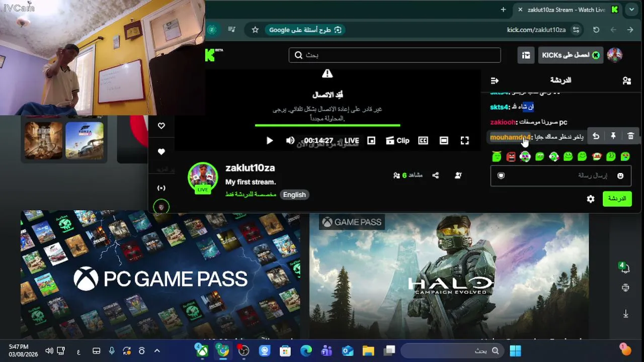Select the zaklut10za Stream browser tab
The image size is (644, 362).
568,10
